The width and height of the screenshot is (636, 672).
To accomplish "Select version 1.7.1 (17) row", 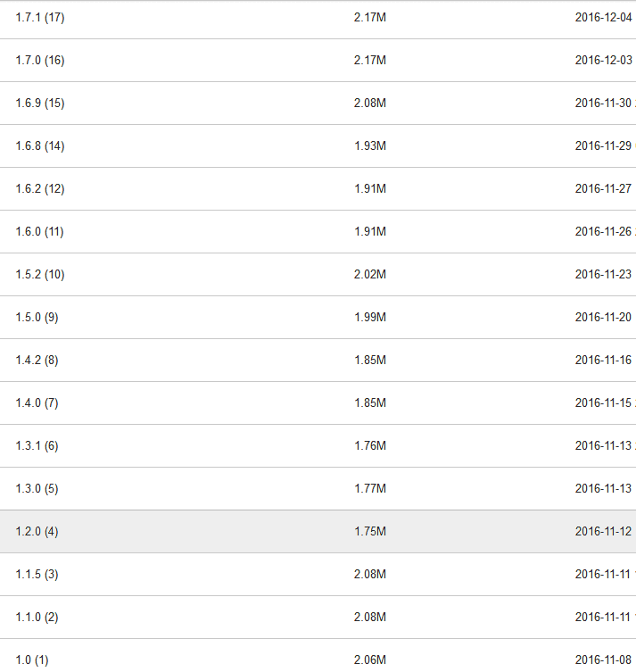I will click(x=40, y=18).
